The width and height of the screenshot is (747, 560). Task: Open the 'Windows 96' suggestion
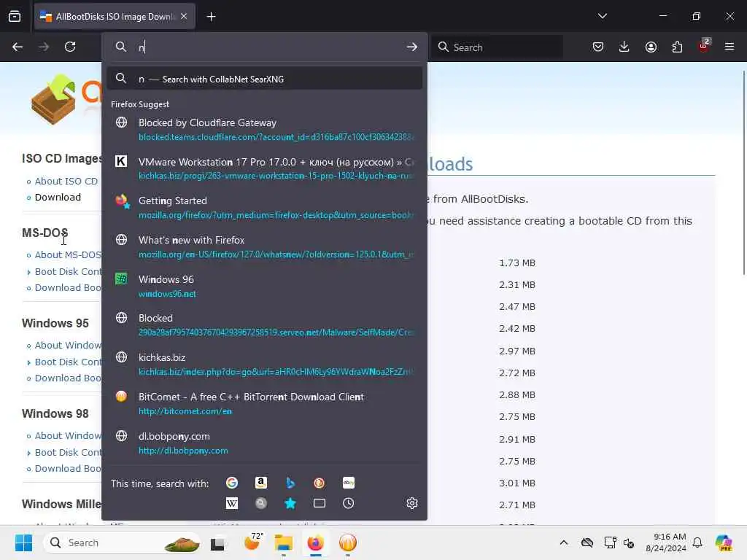click(x=264, y=286)
